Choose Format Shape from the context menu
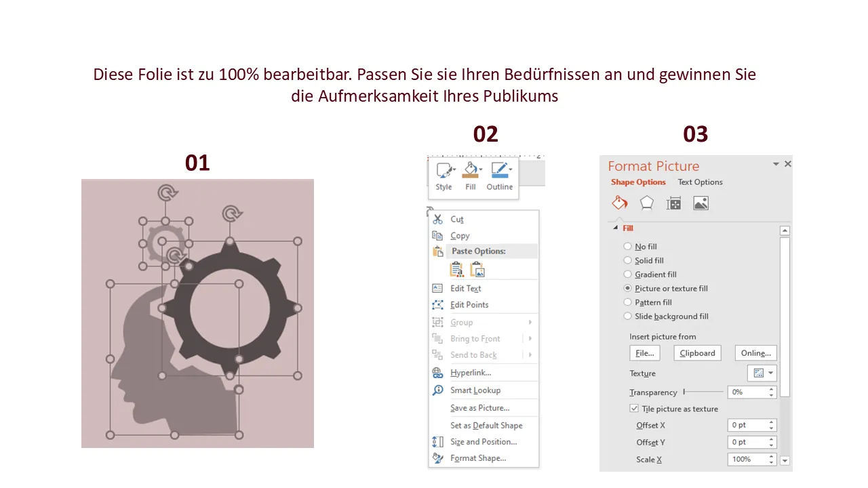The image size is (868, 488). pos(478,458)
